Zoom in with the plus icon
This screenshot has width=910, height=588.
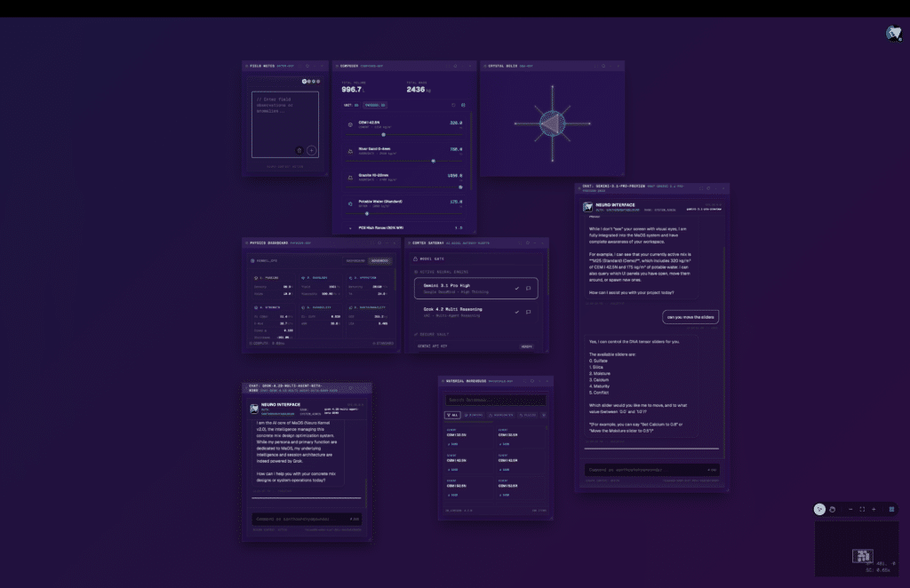(x=874, y=509)
